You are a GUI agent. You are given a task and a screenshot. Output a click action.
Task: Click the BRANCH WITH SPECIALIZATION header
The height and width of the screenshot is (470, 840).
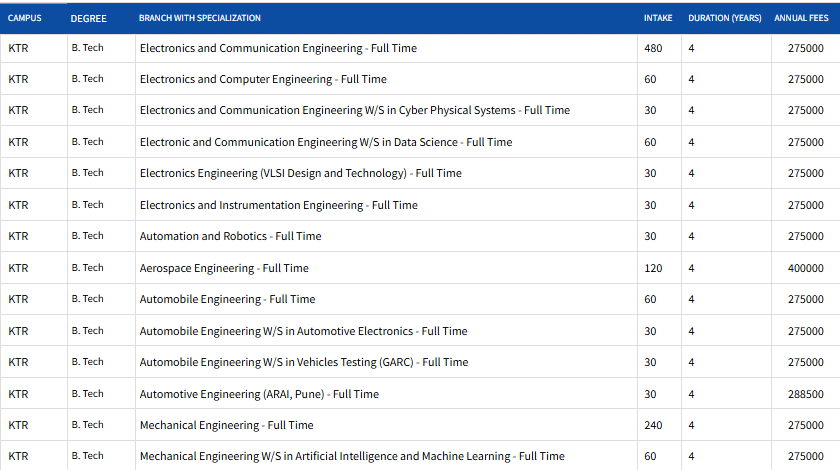(x=200, y=18)
